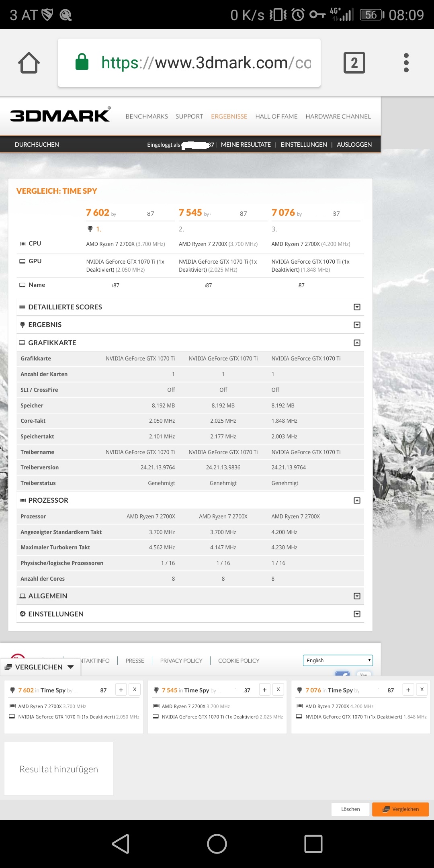Open the 7 602 score result

[x=98, y=213]
